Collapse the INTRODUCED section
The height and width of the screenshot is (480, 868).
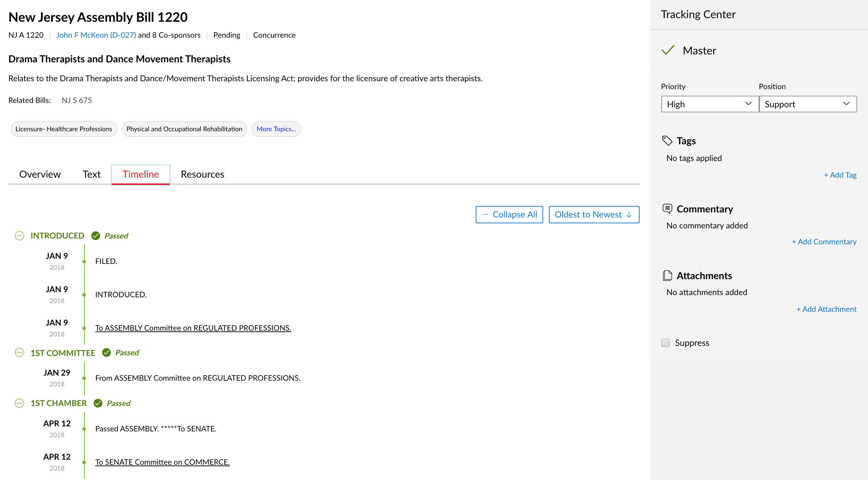pyautogui.click(x=20, y=236)
